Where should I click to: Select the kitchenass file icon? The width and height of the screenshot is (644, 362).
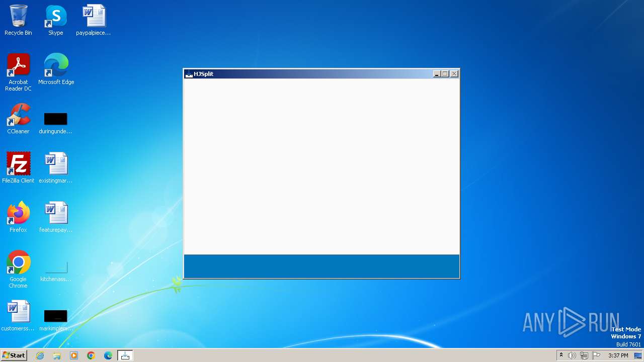click(x=56, y=271)
